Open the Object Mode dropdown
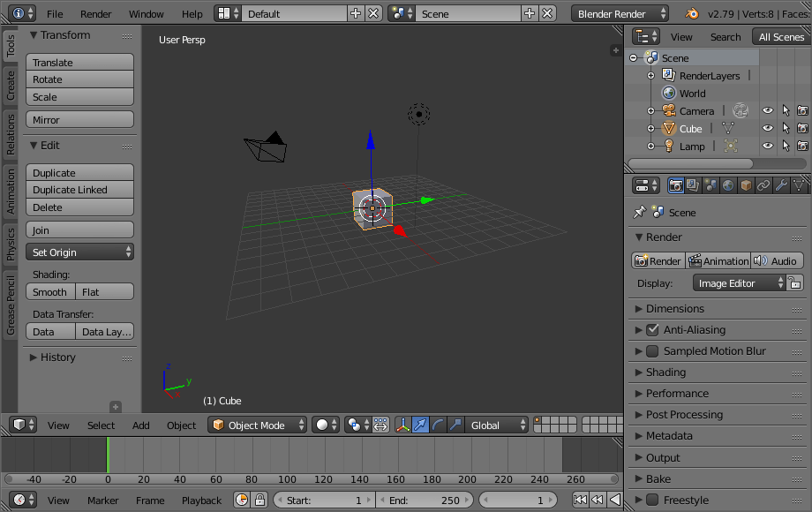Screen dimensions: 812x512 256,425
